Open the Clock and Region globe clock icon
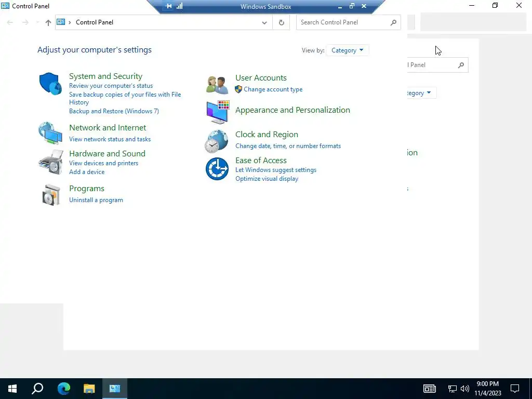Viewport: 532px width, 399px height. tap(217, 141)
